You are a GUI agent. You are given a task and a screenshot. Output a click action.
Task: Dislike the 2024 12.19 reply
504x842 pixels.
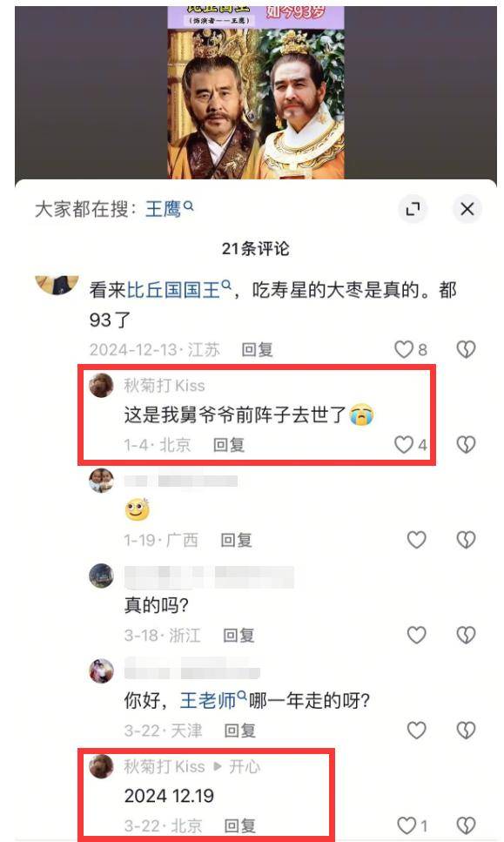466,825
